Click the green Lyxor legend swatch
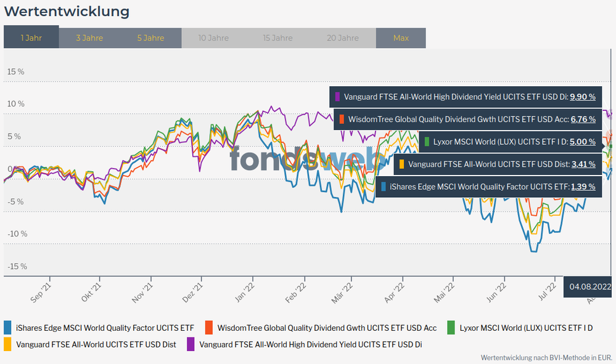Image resolution: width=616 pixels, height=364 pixels. click(x=451, y=328)
